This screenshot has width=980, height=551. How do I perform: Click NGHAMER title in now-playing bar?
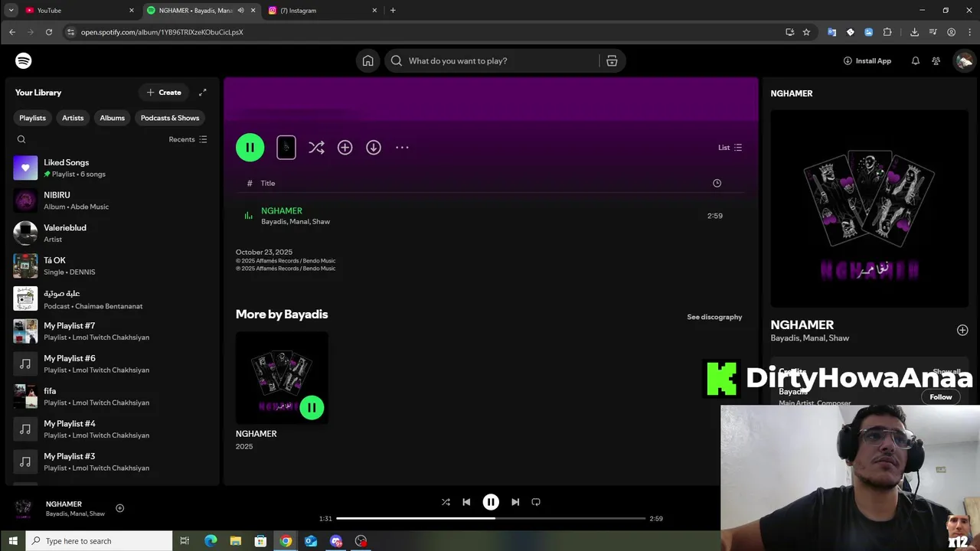[x=64, y=504]
